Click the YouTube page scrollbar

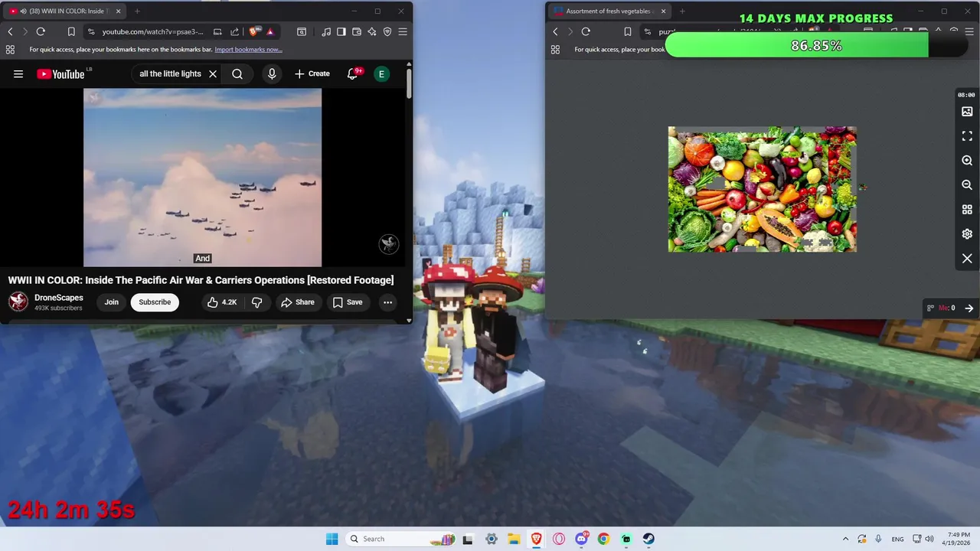click(x=409, y=83)
